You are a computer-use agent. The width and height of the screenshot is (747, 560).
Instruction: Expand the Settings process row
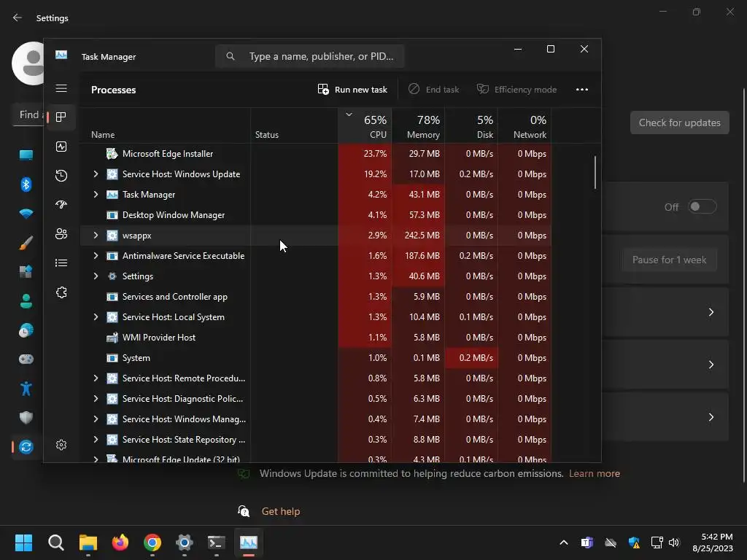[96, 276]
